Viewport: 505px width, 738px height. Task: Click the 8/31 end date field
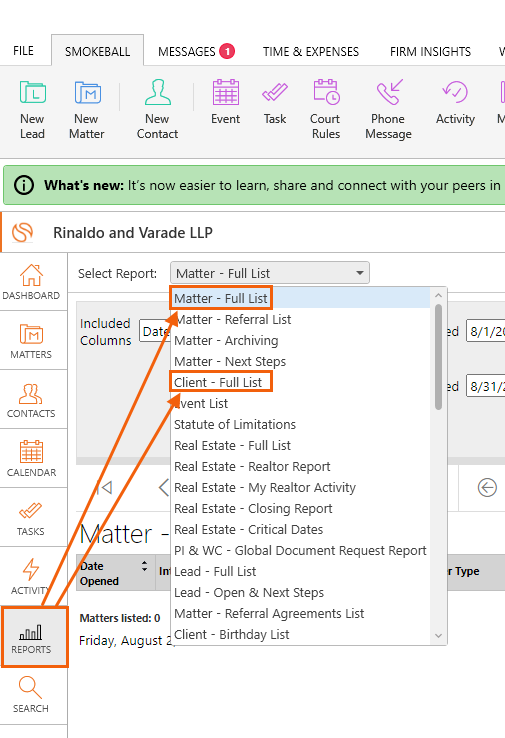click(x=486, y=386)
